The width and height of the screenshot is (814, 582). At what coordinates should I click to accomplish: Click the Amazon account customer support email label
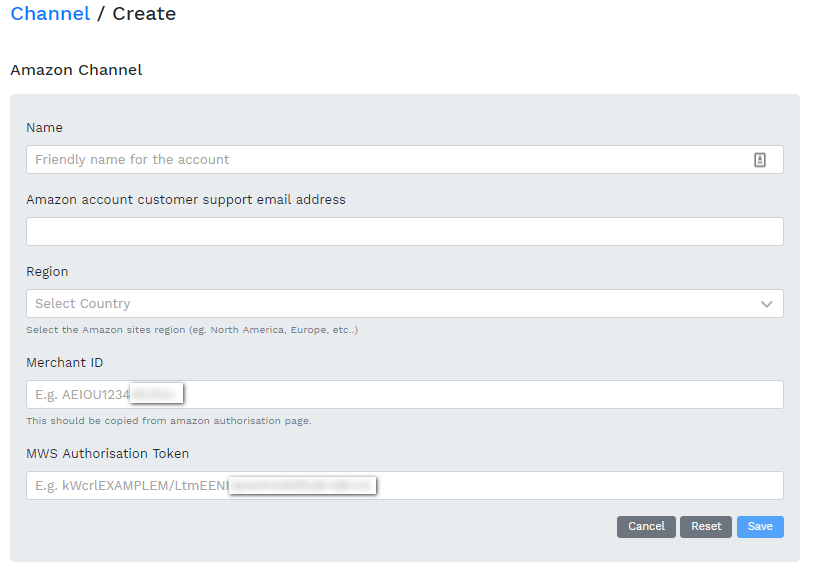point(186,200)
